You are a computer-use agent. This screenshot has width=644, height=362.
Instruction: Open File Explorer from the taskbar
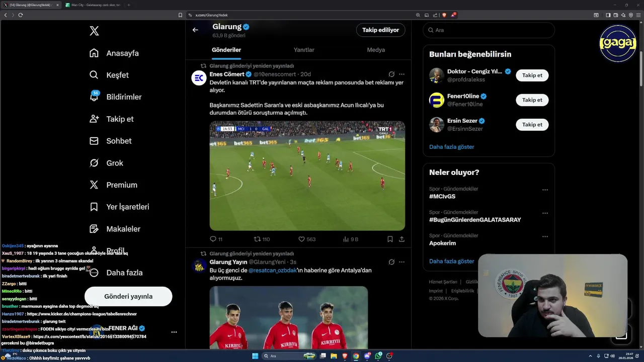tap(334, 356)
